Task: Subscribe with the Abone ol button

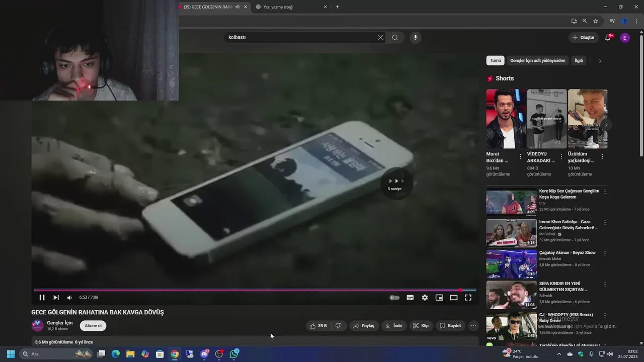Action: tap(93, 326)
